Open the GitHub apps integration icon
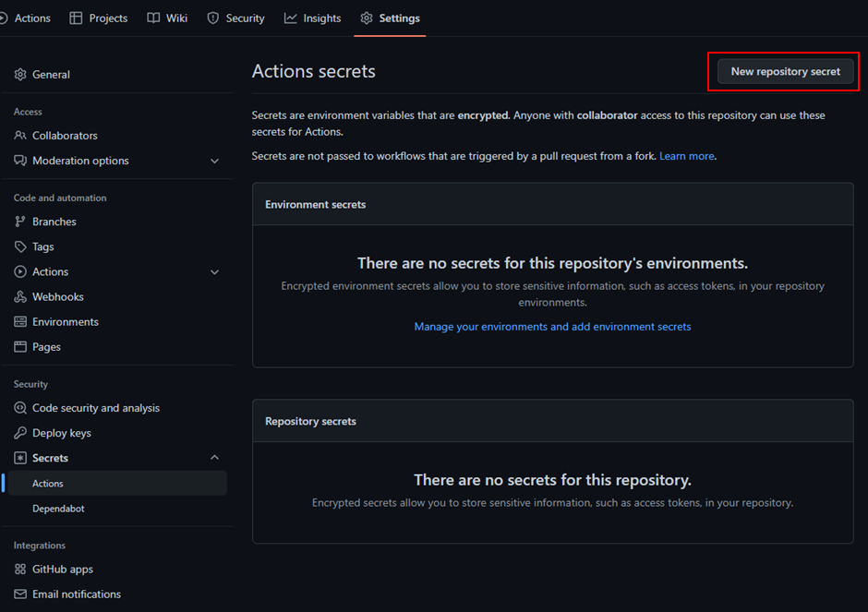Screen dimensions: 868x612 (19, 569)
